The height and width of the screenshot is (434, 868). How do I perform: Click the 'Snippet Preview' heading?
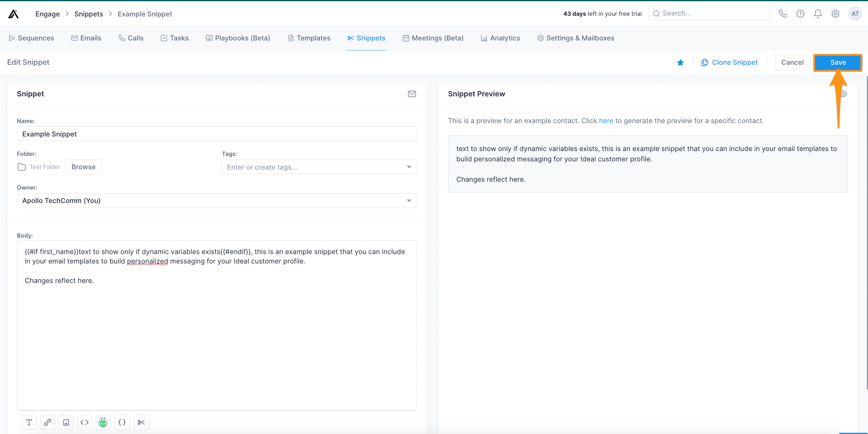pyautogui.click(x=477, y=94)
